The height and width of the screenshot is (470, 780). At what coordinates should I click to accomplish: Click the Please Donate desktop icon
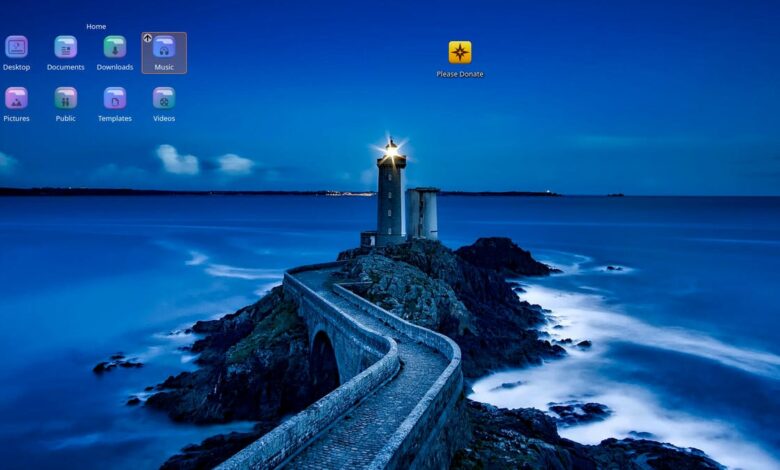(460, 52)
